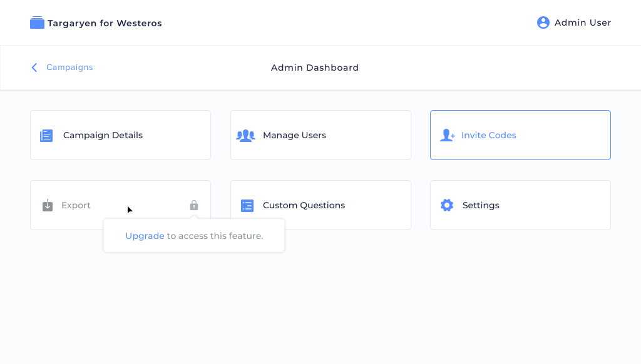The height and width of the screenshot is (364, 641).
Task: Go back using the left chevron arrow
Action: pyautogui.click(x=34, y=68)
